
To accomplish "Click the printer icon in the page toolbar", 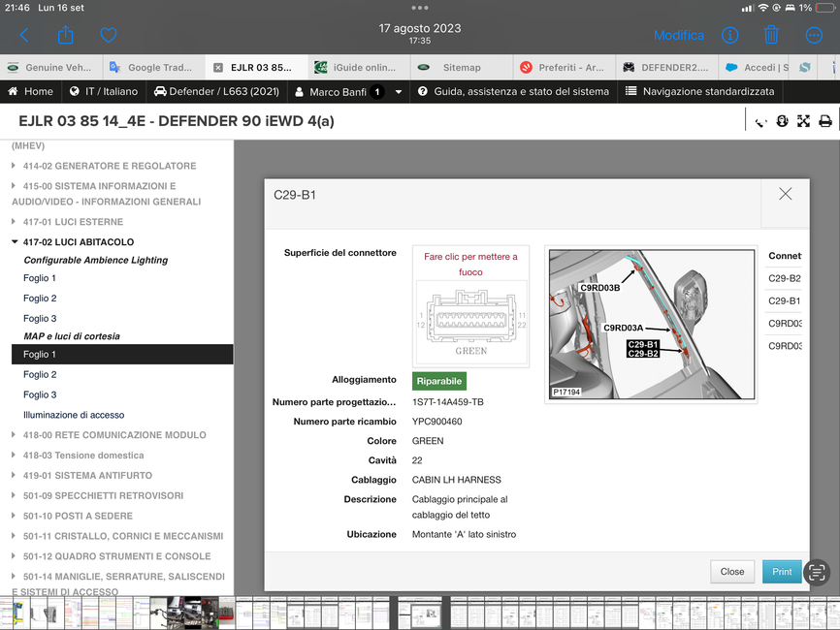I will click(x=825, y=121).
